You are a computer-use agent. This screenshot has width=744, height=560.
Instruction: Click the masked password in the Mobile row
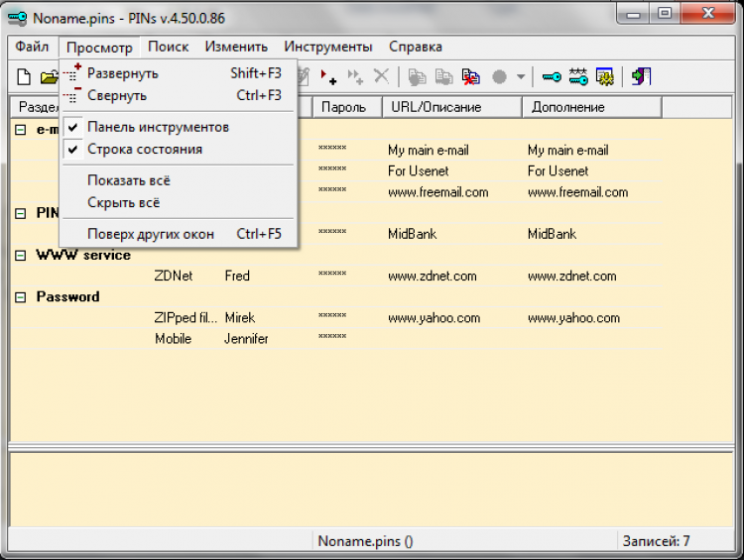click(332, 337)
